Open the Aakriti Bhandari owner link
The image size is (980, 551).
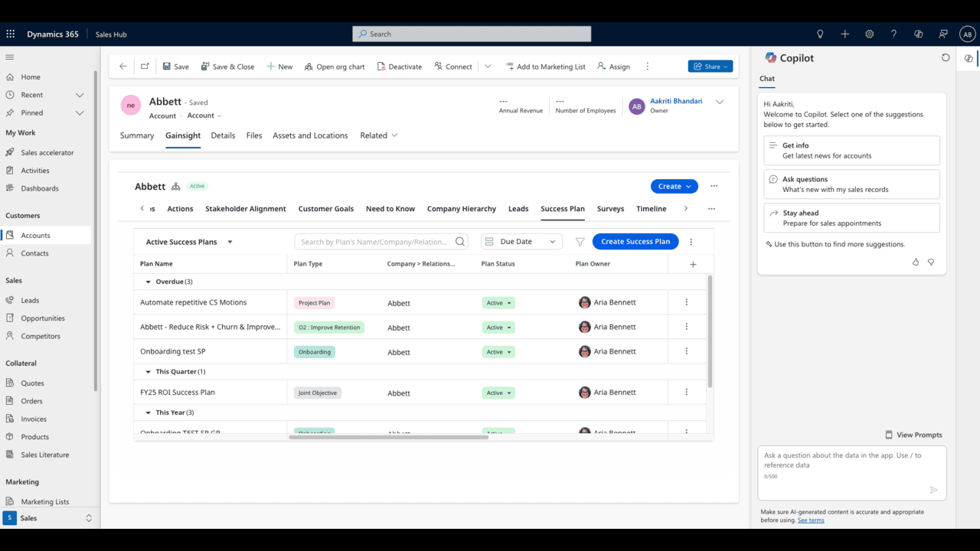(676, 101)
